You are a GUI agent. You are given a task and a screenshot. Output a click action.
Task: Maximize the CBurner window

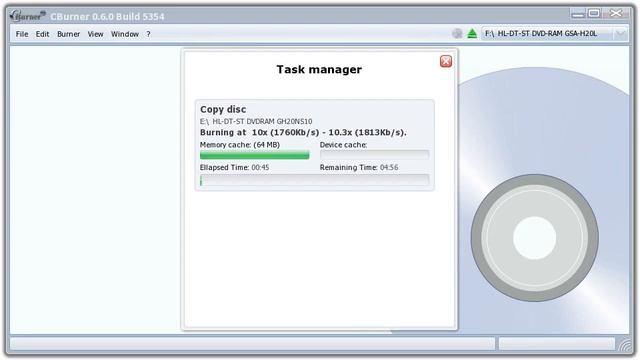point(594,14)
